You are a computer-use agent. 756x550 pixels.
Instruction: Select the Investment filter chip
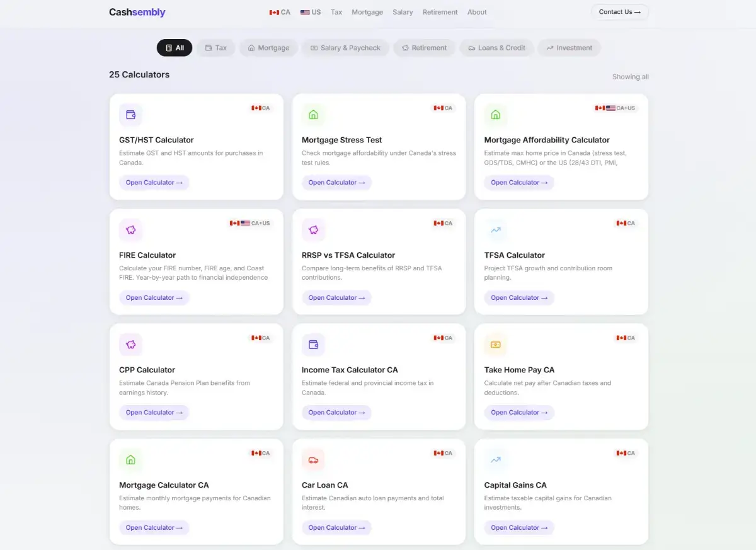coord(569,48)
